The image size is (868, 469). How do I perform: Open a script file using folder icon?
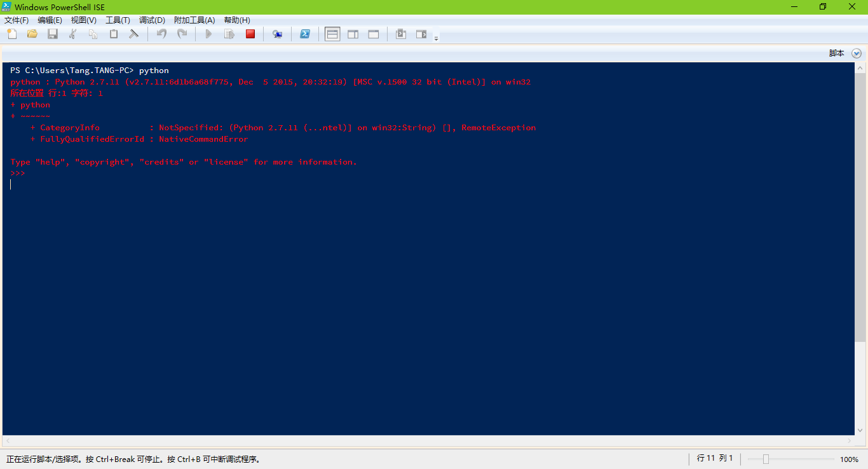pyautogui.click(x=32, y=34)
